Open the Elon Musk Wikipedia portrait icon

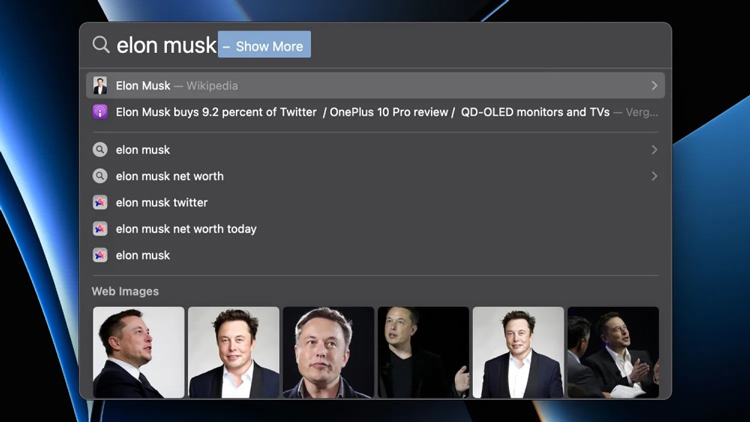click(x=100, y=86)
